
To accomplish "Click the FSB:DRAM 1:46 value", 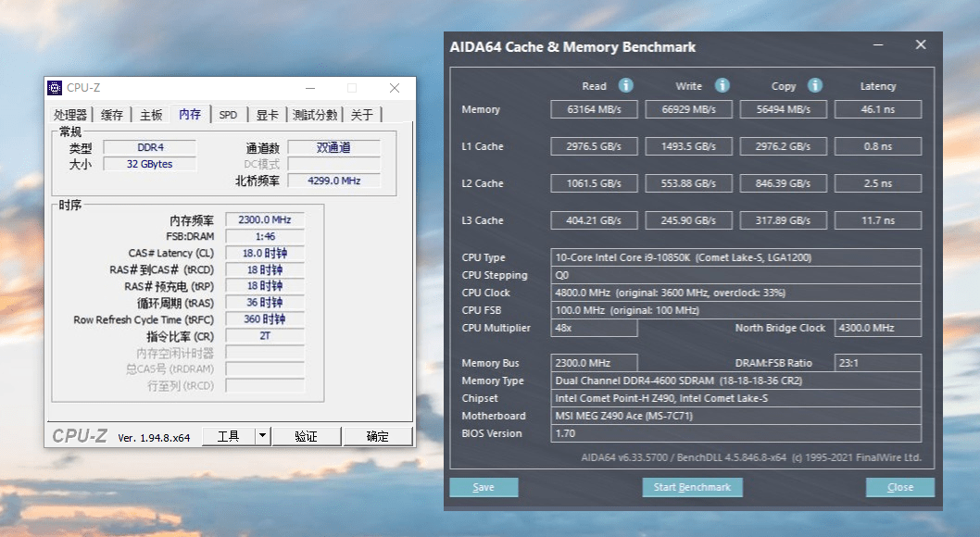I will (x=265, y=237).
